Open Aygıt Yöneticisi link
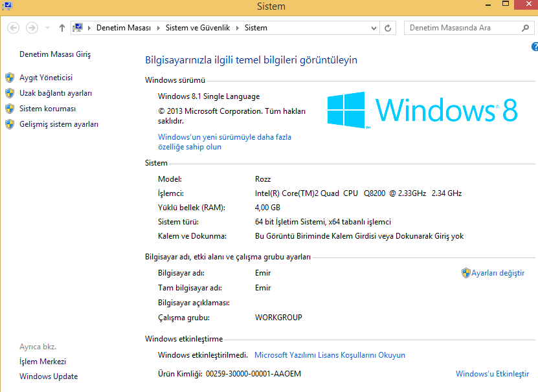Viewport: 538px width, 392px height. [x=46, y=78]
